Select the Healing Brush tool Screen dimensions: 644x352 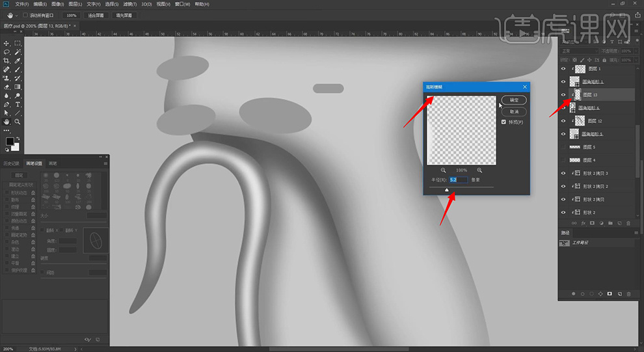(x=7, y=70)
